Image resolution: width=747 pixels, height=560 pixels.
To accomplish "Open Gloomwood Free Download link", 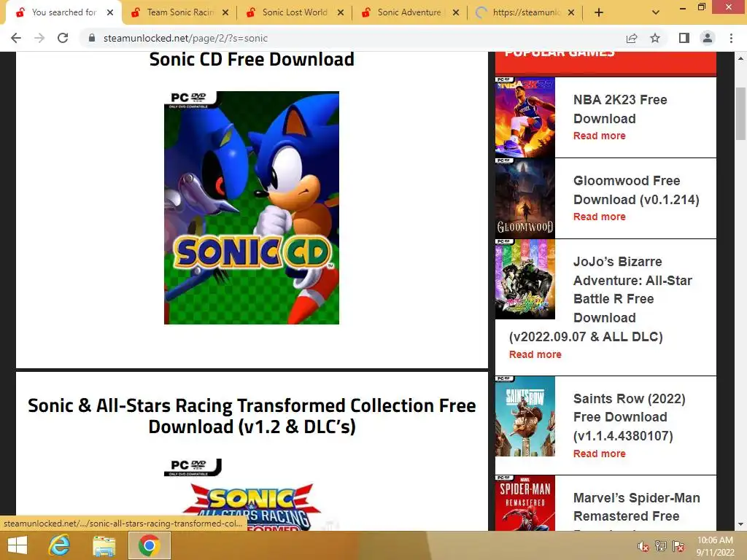I will point(636,190).
